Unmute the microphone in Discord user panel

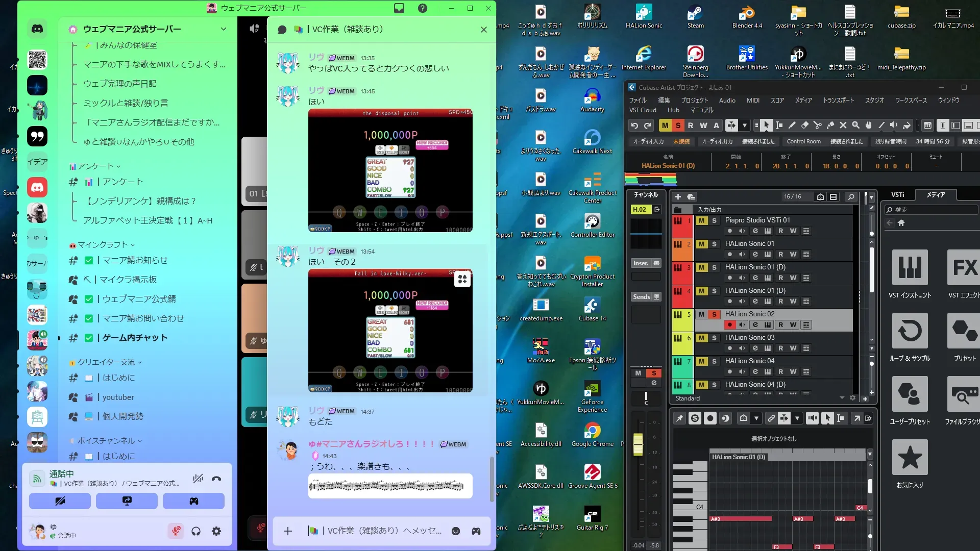pyautogui.click(x=176, y=531)
